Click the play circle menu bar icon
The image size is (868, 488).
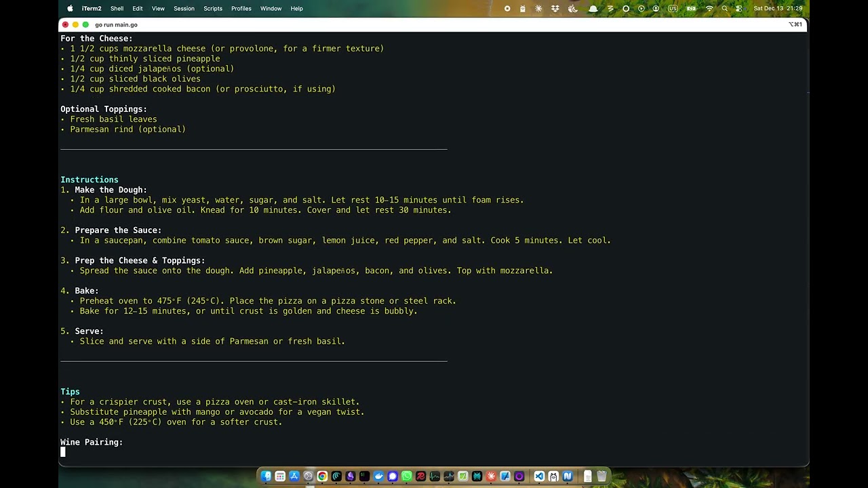pyautogui.click(x=642, y=9)
